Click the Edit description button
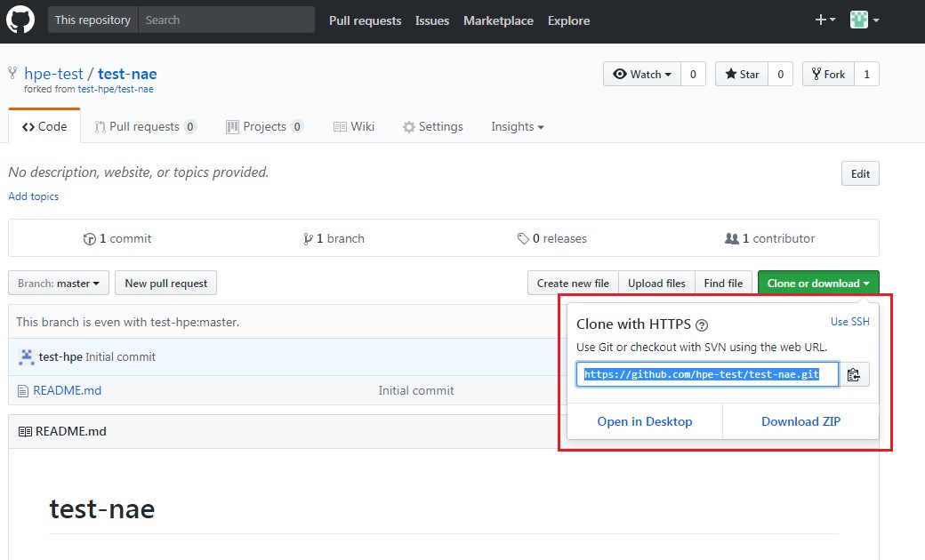Image resolution: width=925 pixels, height=560 pixels. point(860,174)
